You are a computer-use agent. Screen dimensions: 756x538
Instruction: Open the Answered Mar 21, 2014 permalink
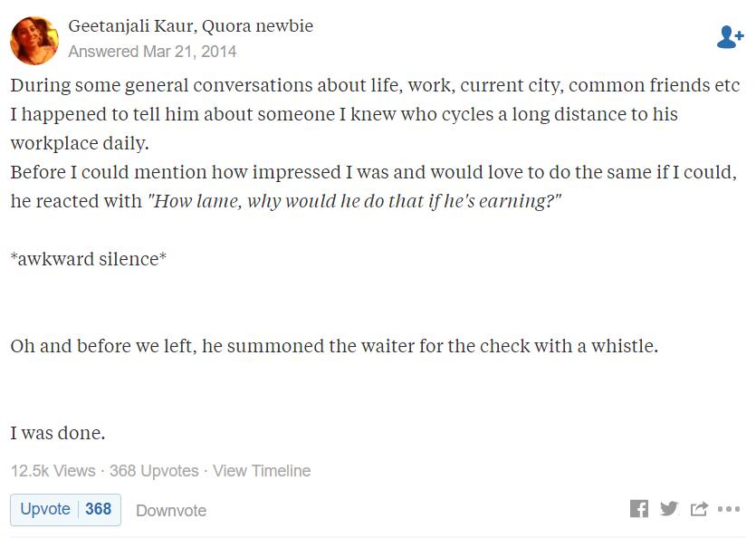tap(152, 51)
